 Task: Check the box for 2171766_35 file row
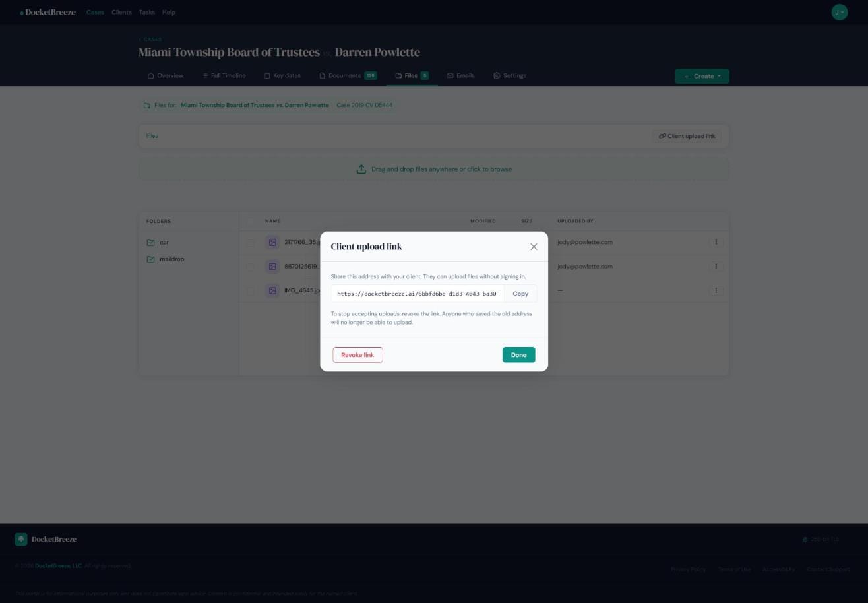250,243
